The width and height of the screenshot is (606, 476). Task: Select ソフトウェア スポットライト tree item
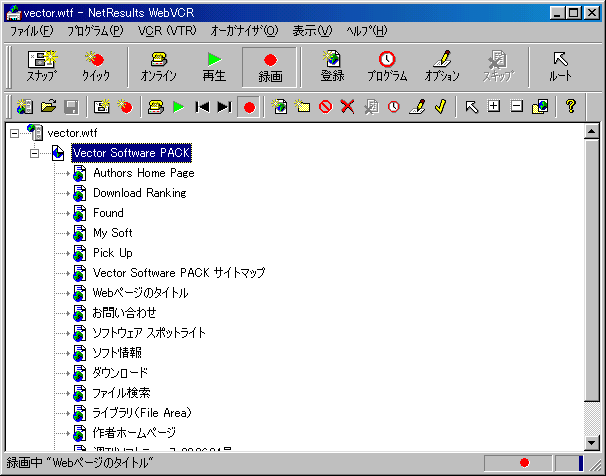pos(149,333)
